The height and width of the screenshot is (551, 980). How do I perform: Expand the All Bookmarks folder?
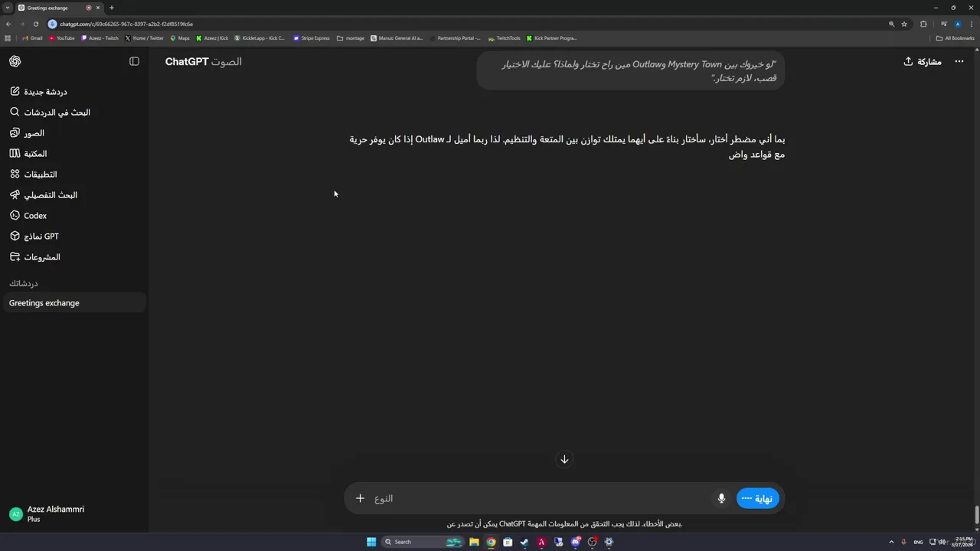point(955,37)
